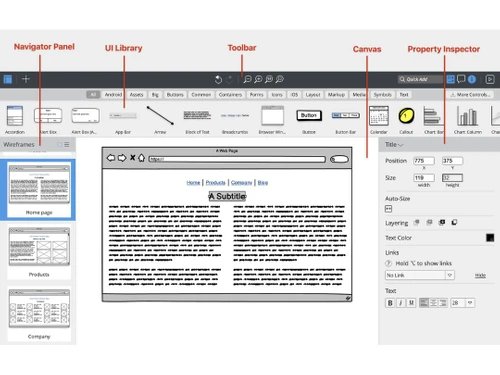Select the All category tab
The image size is (500, 375).
coord(93,95)
